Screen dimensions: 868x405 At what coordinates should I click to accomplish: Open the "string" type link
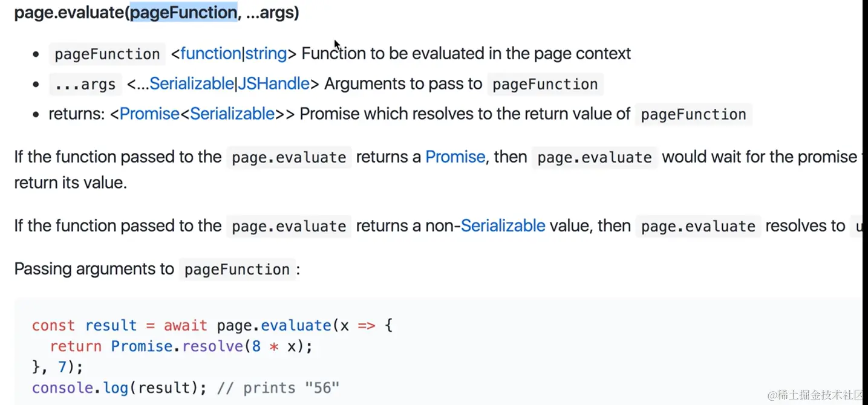(x=266, y=54)
